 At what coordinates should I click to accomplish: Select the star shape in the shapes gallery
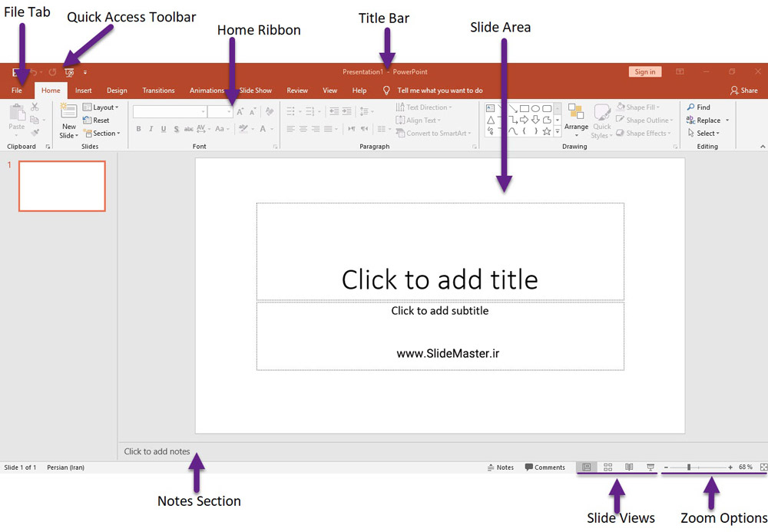tap(547, 131)
